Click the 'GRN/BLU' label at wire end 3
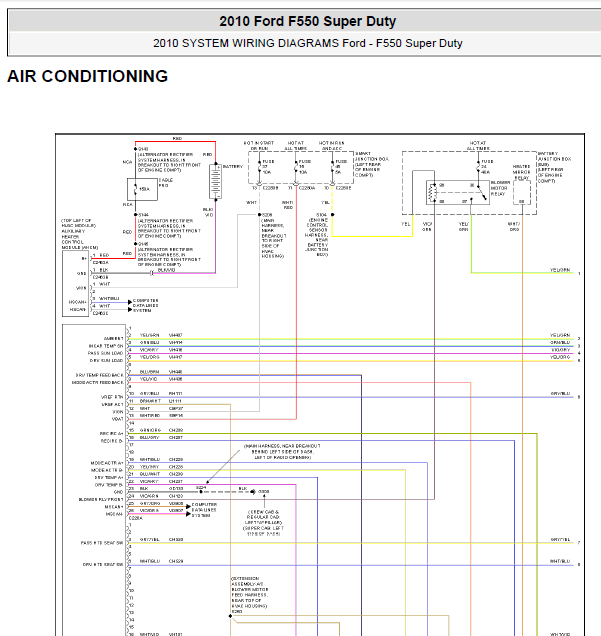Image resolution: width=601 pixels, height=636 pixels. [560, 342]
